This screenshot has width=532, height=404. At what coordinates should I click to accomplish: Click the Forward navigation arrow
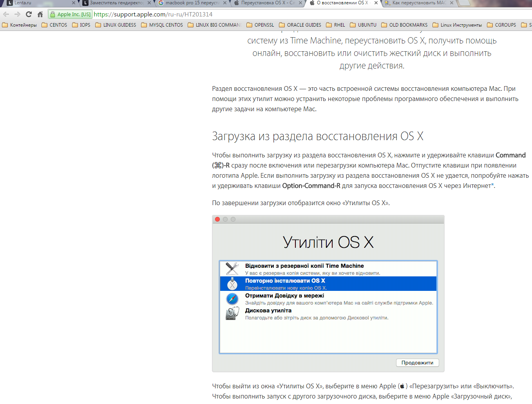click(17, 14)
